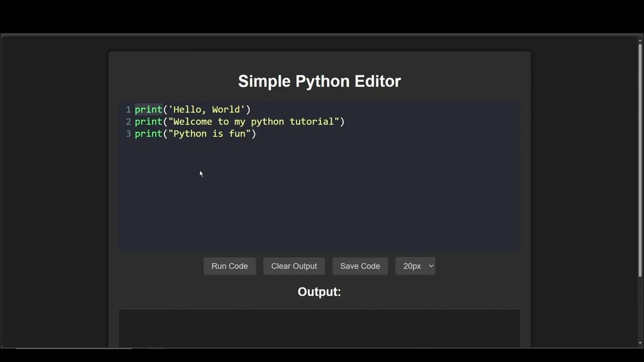Viewport: 644px width, 362px height.
Task: Click inside the Hello, World code line
Action: (193, 110)
